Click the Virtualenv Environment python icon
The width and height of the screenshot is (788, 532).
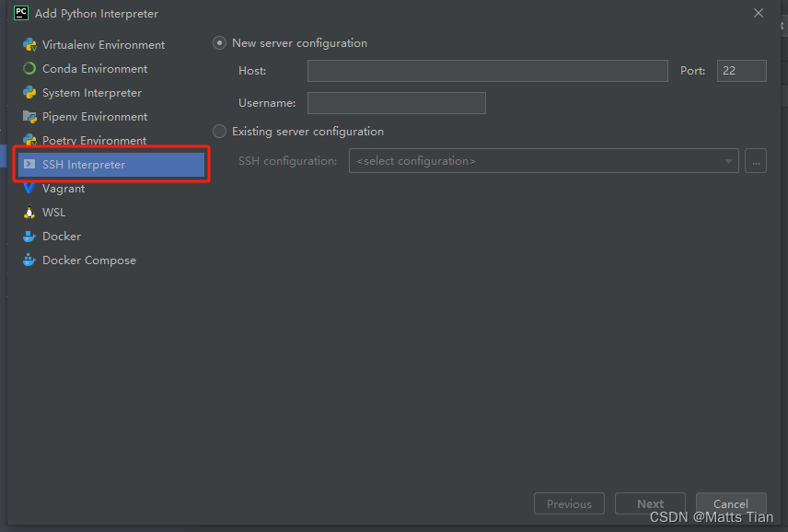(29, 45)
